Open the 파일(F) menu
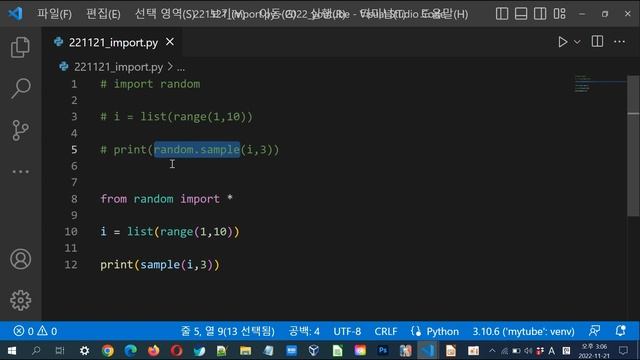This screenshot has height=360, width=640. tap(54, 14)
